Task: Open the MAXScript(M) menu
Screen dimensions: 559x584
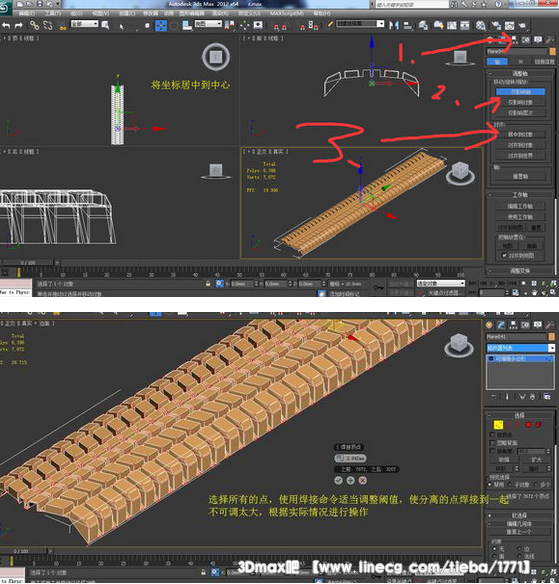Action: pos(287,13)
